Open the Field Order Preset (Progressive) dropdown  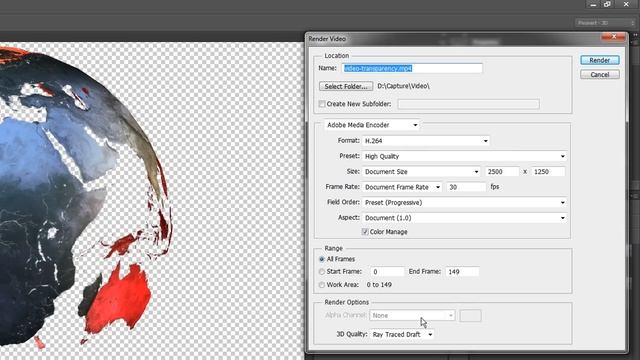(x=464, y=202)
